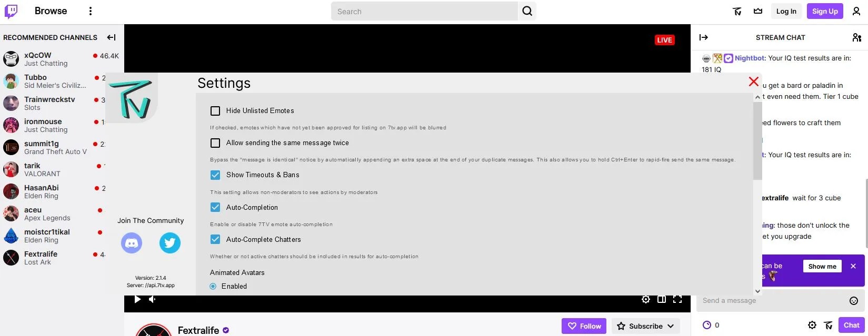This screenshot has height=336, width=868.
Task: Open xQcOW channel avatar
Action: 11,58
